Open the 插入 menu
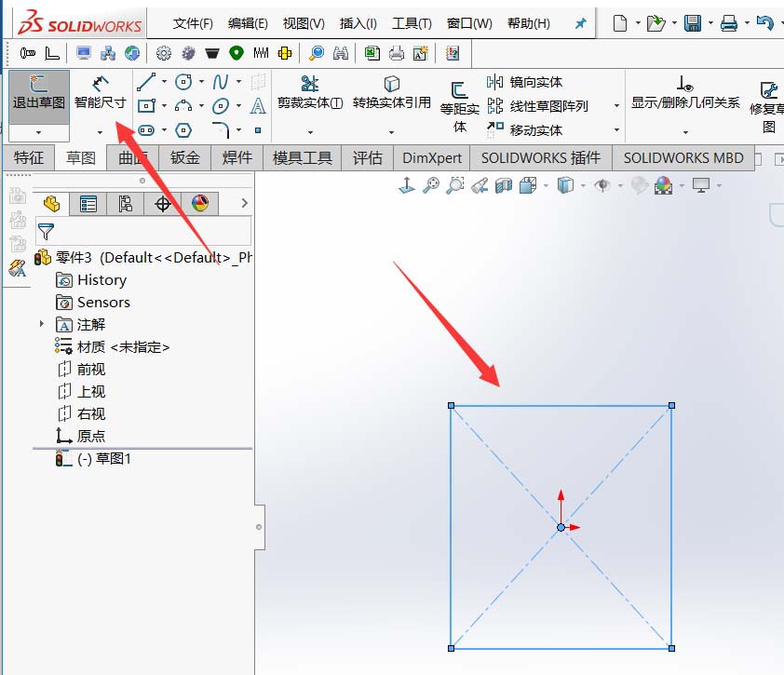 (x=358, y=23)
